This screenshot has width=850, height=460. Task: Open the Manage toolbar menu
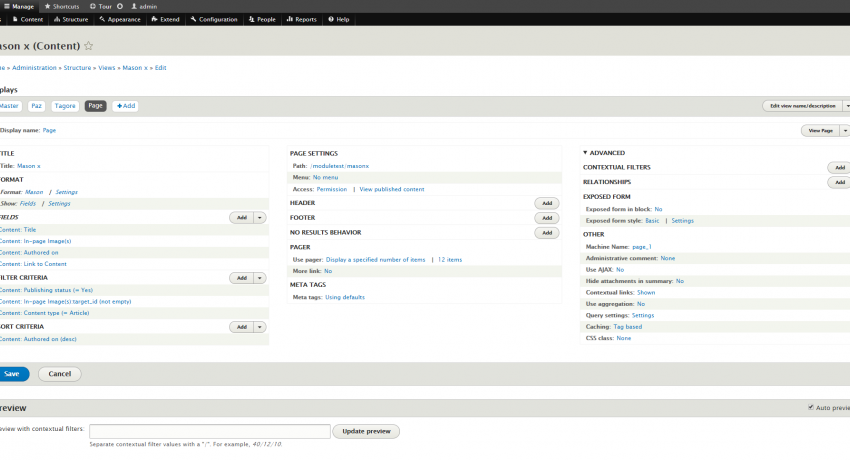point(19,7)
